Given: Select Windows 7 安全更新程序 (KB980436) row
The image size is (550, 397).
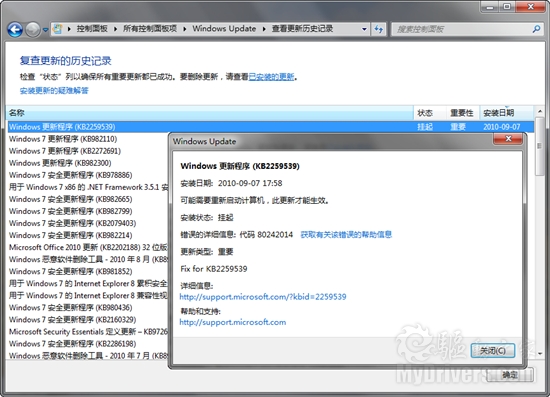Looking at the screenshot, I should (88, 308).
